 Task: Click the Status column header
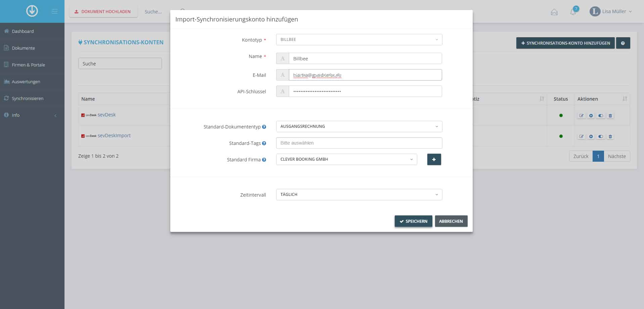click(x=561, y=99)
